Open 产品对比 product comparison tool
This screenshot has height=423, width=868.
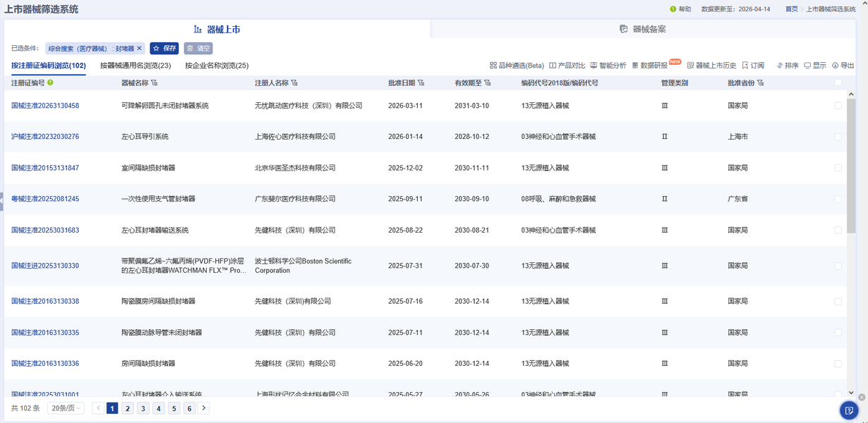(567, 66)
